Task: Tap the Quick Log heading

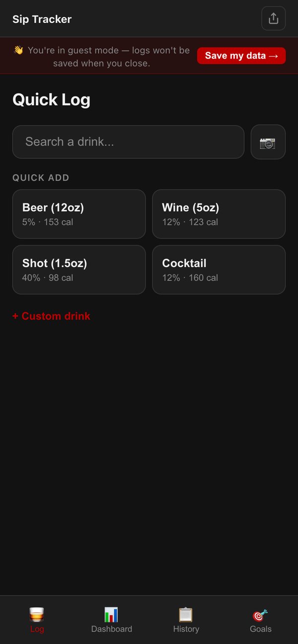Action: point(51,100)
